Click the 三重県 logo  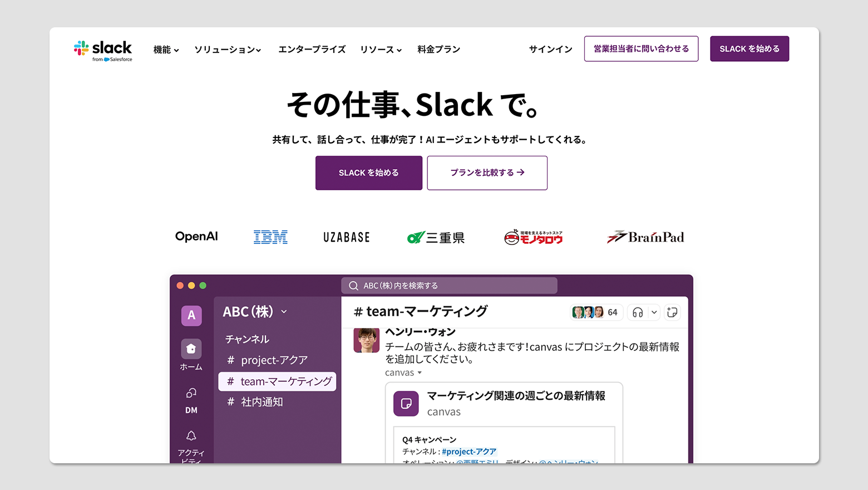click(x=436, y=238)
